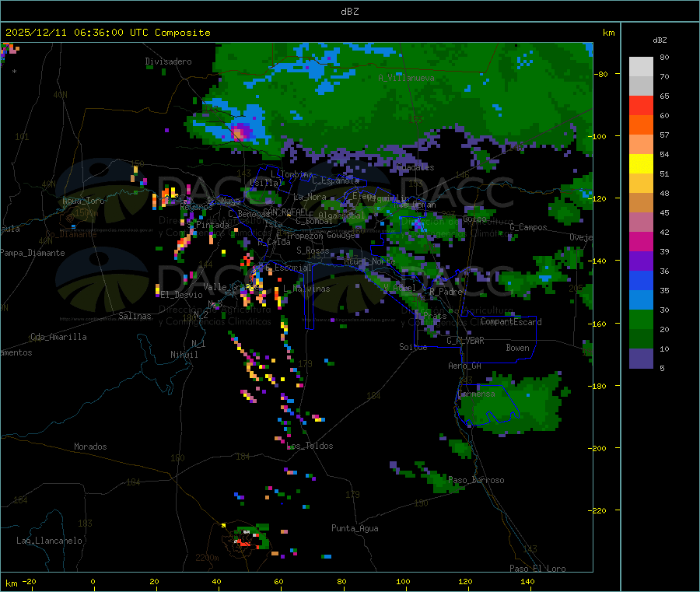Select the Pampa_Diamante place label
This screenshot has width=700, height=592.
(x=33, y=253)
